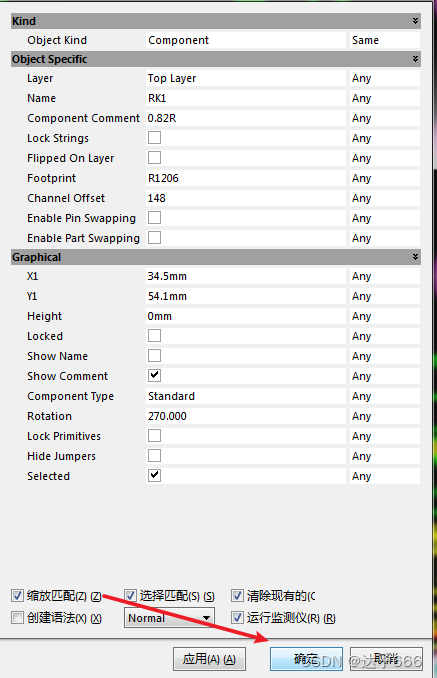Open the Any match for Locked
This screenshot has width=437, height=678.
385,336
